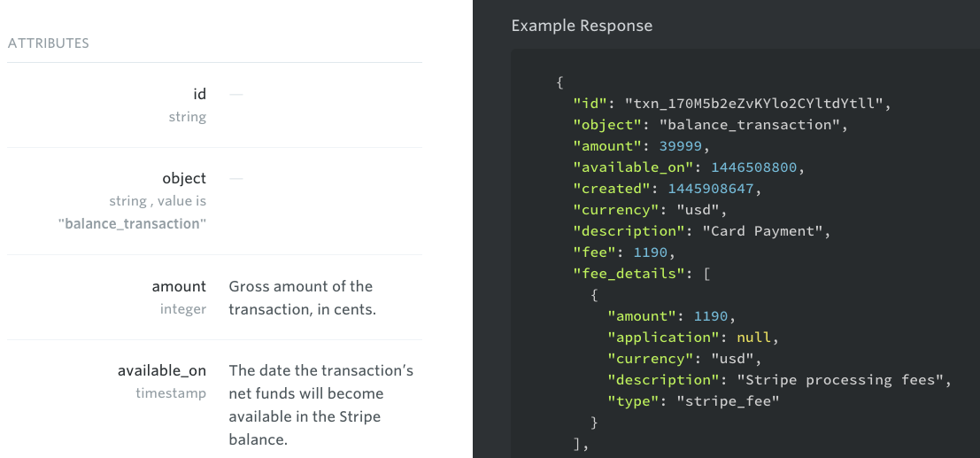The image size is (980, 458).
Task: Click the ATTRIBUTES section heading
Action: pyautogui.click(x=48, y=43)
